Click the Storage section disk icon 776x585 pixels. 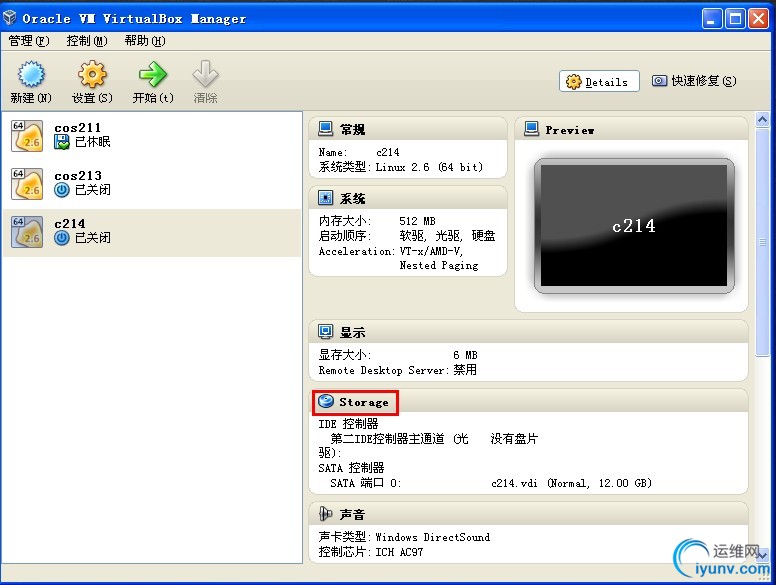326,401
